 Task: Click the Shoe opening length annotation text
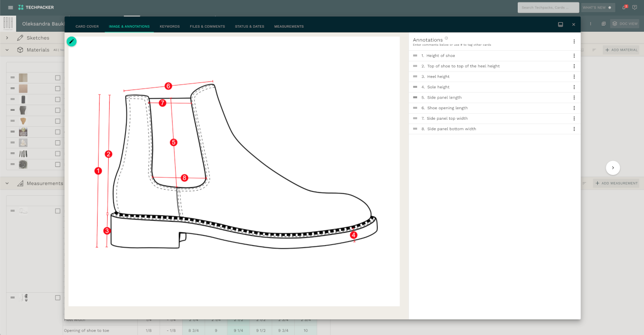(447, 108)
